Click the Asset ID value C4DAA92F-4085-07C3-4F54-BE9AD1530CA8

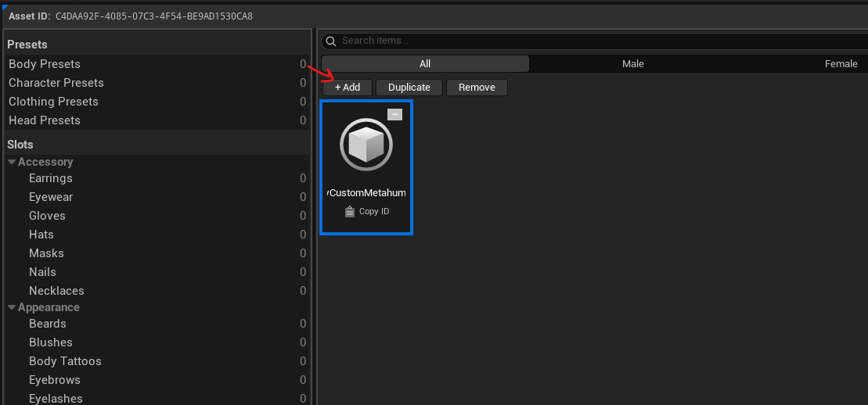tap(154, 16)
